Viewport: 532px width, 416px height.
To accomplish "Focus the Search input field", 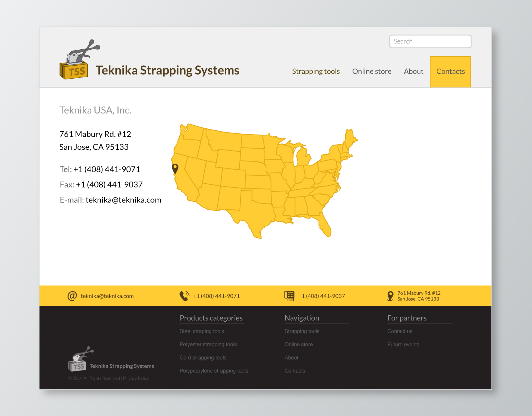I will [x=430, y=42].
